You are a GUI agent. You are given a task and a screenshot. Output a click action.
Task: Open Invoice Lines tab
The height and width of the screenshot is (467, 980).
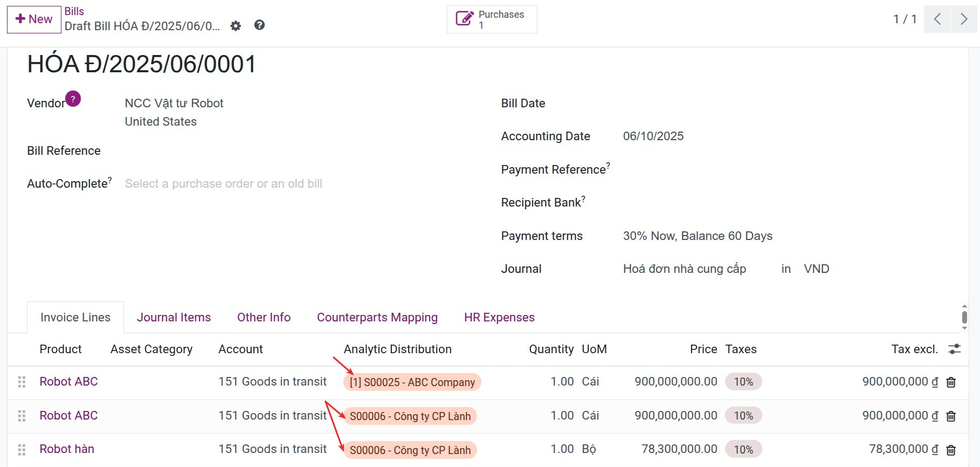click(x=75, y=317)
